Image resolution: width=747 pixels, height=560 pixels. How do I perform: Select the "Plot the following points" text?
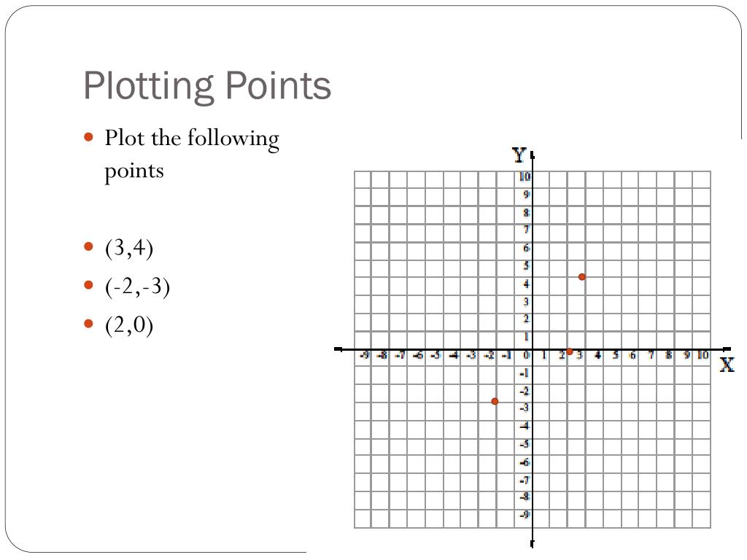click(191, 154)
